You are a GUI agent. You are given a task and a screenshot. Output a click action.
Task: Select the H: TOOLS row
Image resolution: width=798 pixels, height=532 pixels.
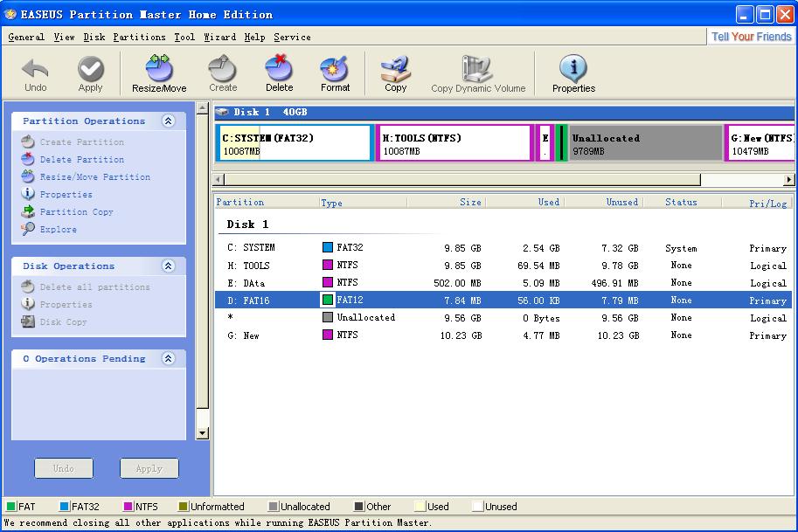pyautogui.click(x=503, y=265)
